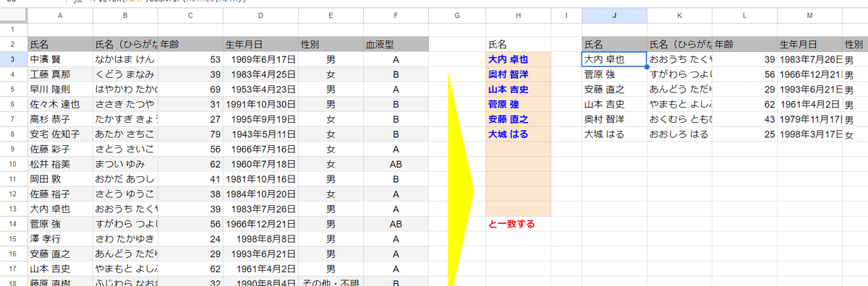
Task: Select cell containing 高杉 恭子
Action: click(x=59, y=119)
